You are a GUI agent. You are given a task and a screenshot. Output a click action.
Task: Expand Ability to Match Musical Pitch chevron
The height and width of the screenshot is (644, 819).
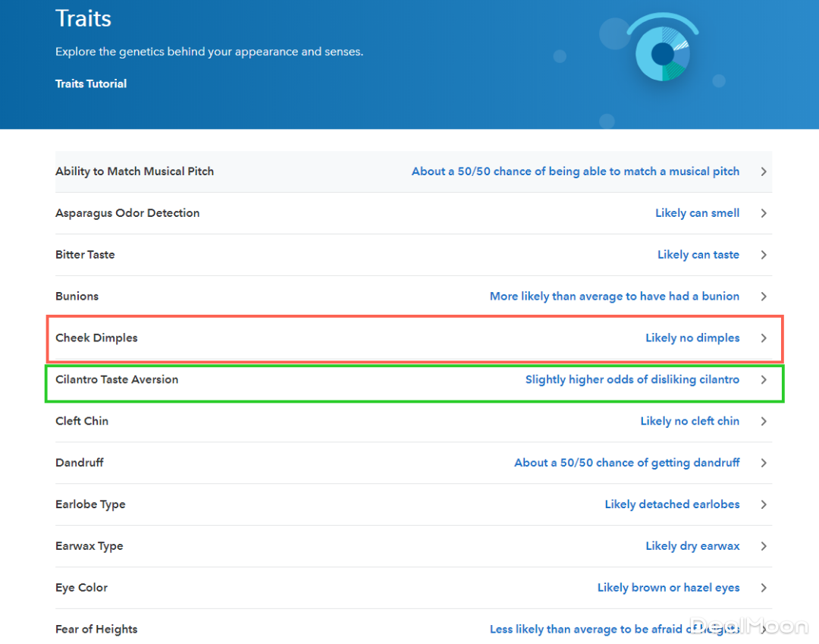coord(764,171)
